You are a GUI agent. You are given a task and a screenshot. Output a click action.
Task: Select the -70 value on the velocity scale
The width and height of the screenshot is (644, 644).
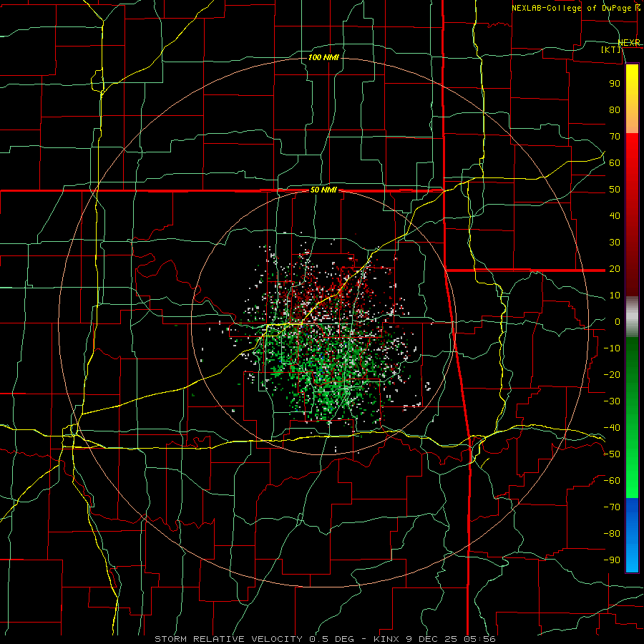612,507
